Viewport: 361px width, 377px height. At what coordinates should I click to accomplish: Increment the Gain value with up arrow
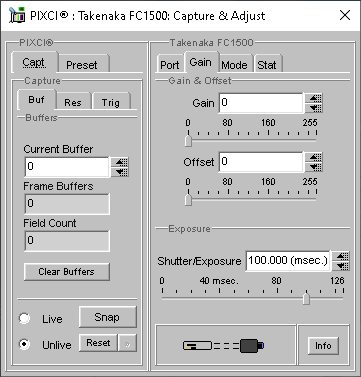click(314, 98)
